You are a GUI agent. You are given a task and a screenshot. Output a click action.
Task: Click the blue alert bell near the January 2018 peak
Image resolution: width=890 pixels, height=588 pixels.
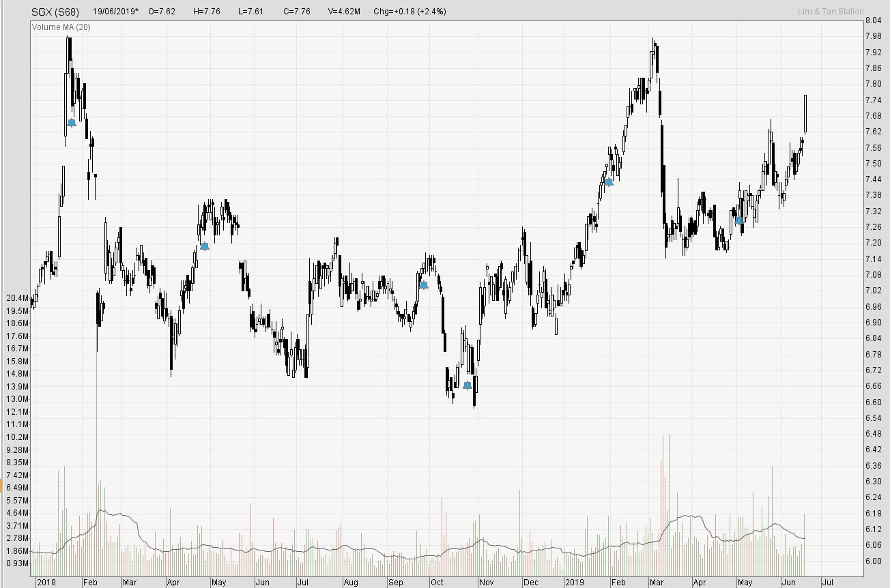click(71, 123)
